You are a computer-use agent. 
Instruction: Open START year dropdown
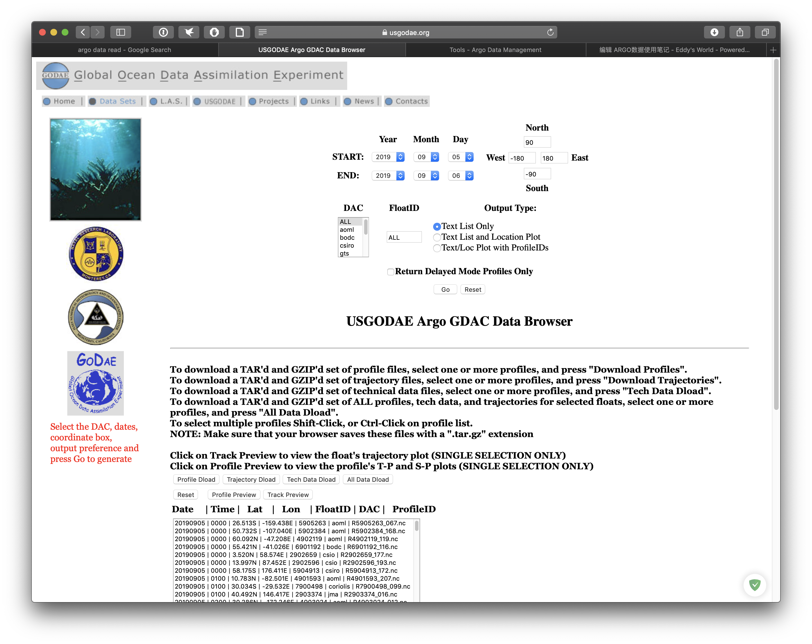[x=388, y=157]
